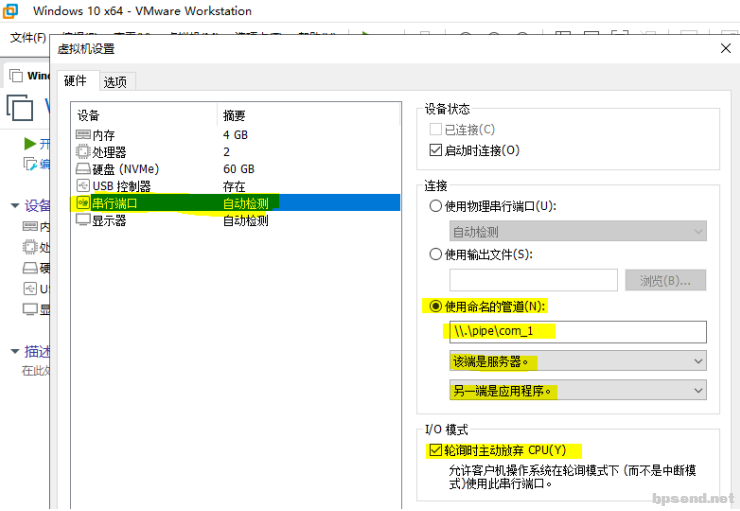The image size is (740, 511).
Task: Click the edit VM settings icon in sidebar
Action: (x=30, y=164)
